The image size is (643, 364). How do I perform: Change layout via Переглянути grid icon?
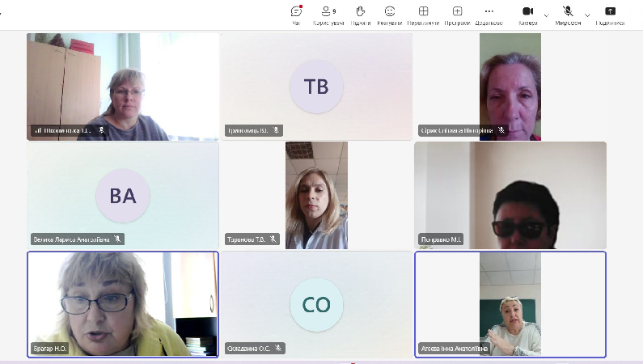423,15
